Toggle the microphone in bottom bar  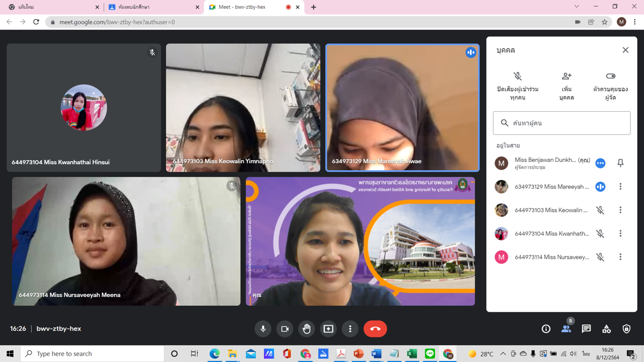coord(263,329)
